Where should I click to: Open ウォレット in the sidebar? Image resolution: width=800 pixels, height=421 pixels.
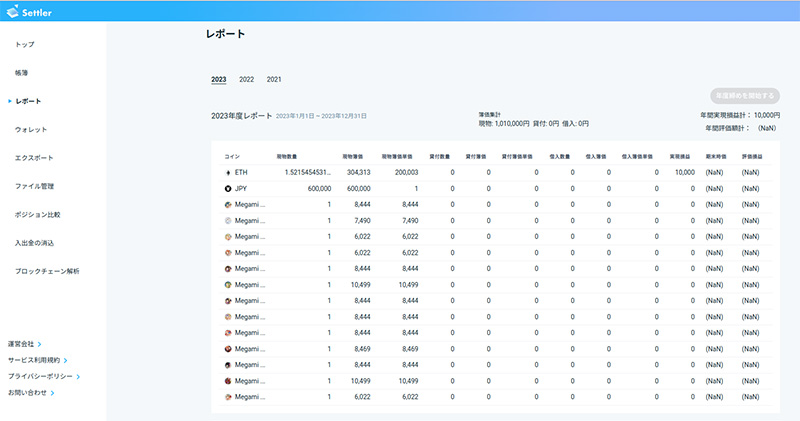31,130
